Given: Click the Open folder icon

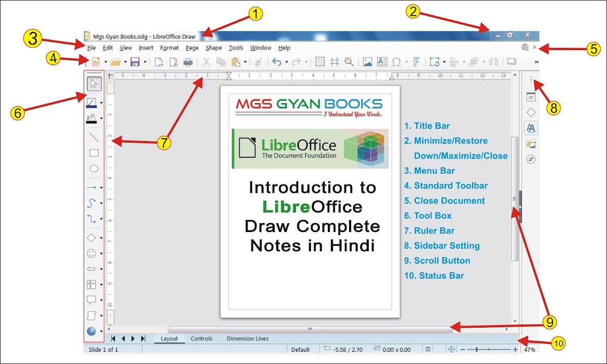Looking at the screenshot, I should point(115,62).
